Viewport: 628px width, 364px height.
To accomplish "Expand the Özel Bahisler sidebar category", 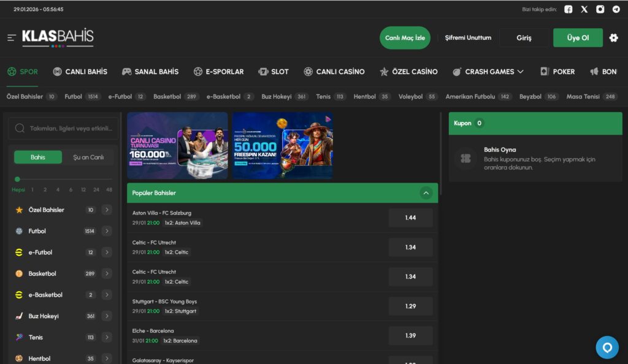I will pos(107,210).
